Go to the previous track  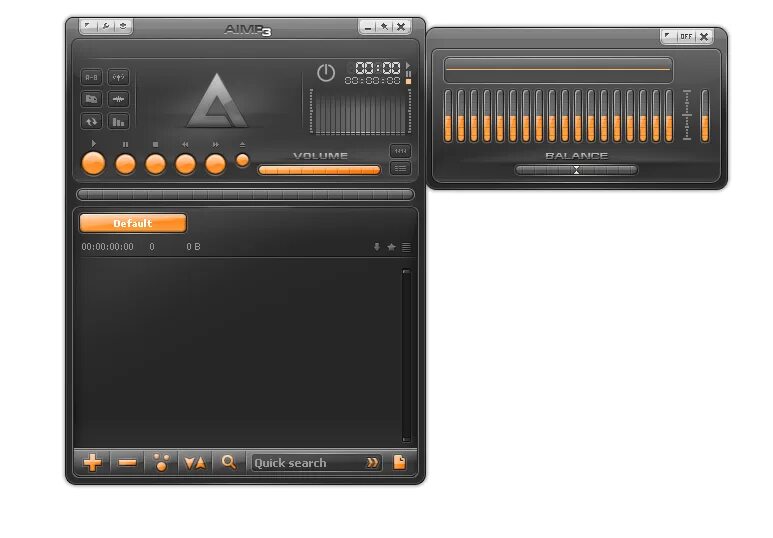[x=185, y=164]
